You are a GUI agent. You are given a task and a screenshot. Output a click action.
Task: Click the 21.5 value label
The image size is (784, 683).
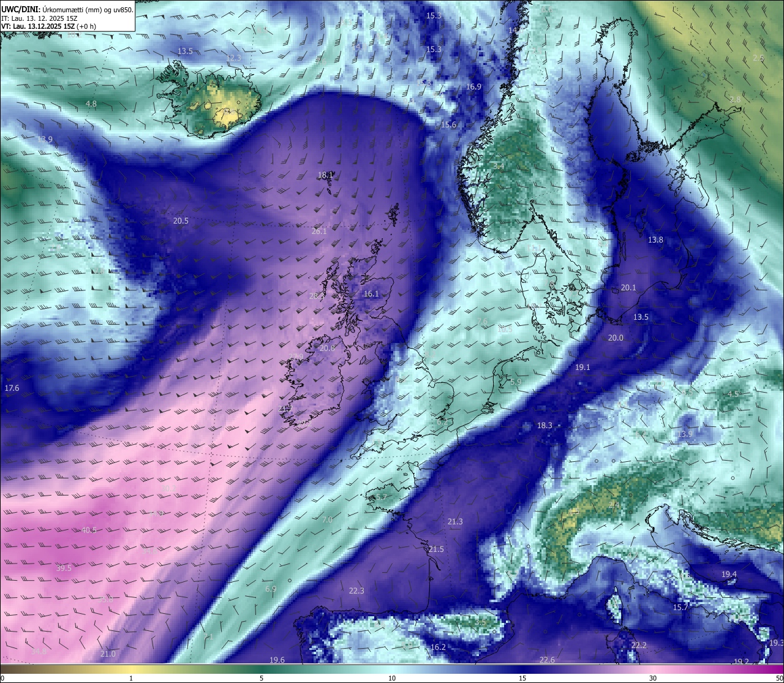435,549
